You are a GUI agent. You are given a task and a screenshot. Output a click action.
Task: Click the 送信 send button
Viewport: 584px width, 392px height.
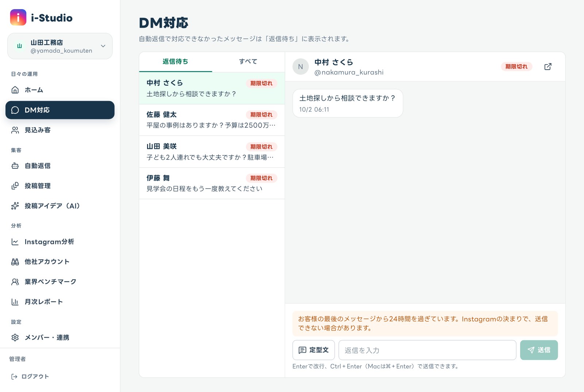[x=539, y=350]
